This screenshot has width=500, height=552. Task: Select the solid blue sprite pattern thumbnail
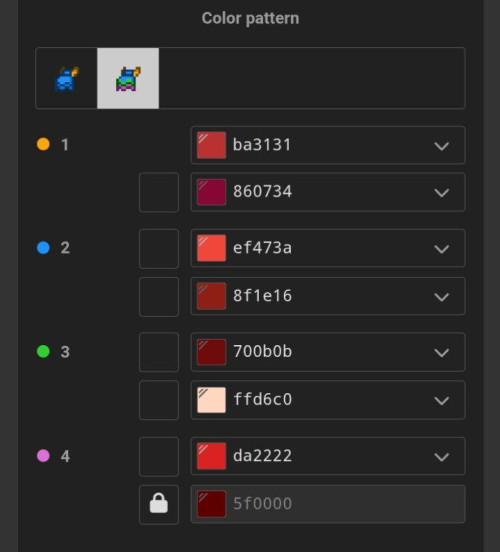pyautogui.click(x=67, y=79)
